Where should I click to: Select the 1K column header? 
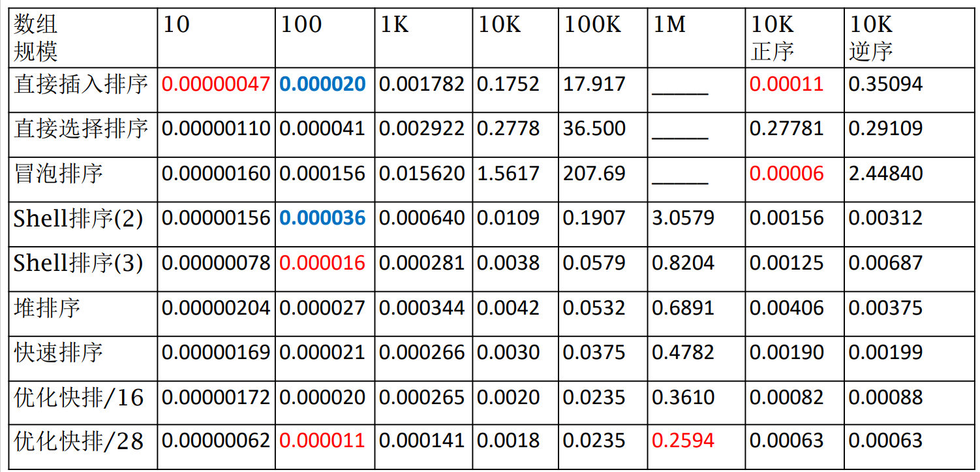point(394,25)
